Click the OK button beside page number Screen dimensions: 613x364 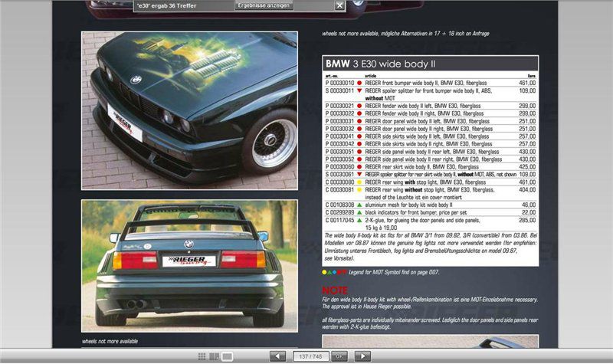click(x=339, y=356)
